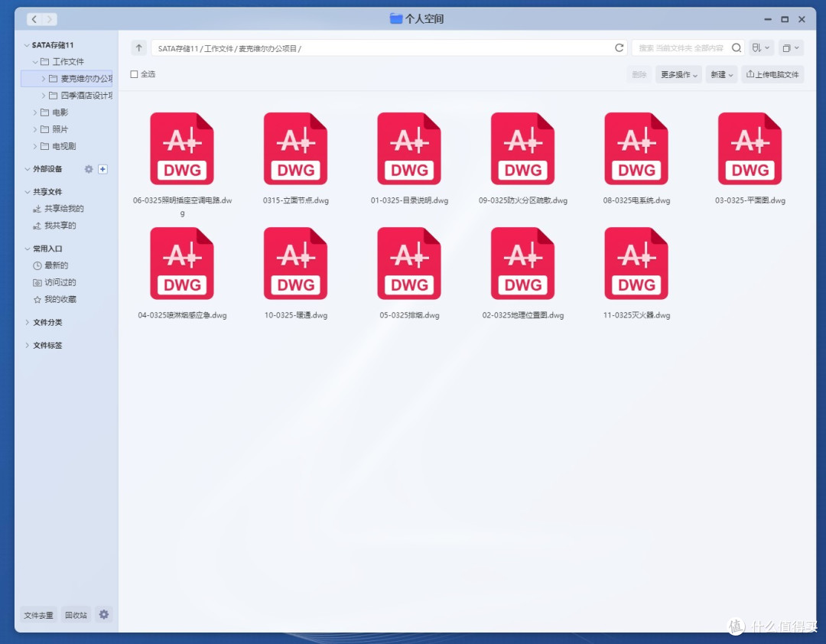Screen dimensions: 826x644
Task: Open external devices settings gear
Action: point(89,169)
